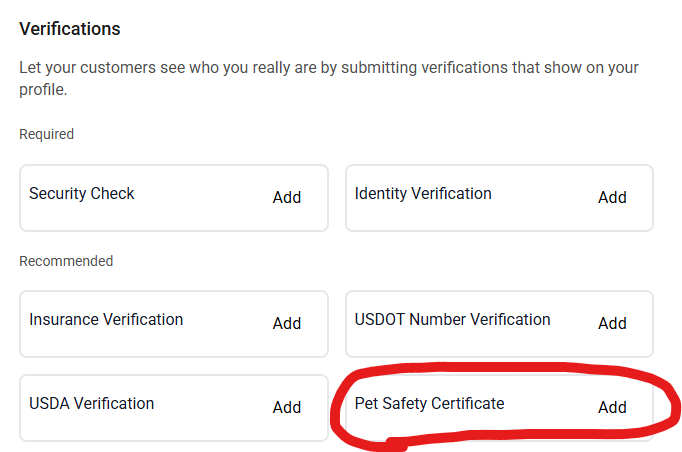Add USDOT Number Verification

pyautogui.click(x=612, y=324)
